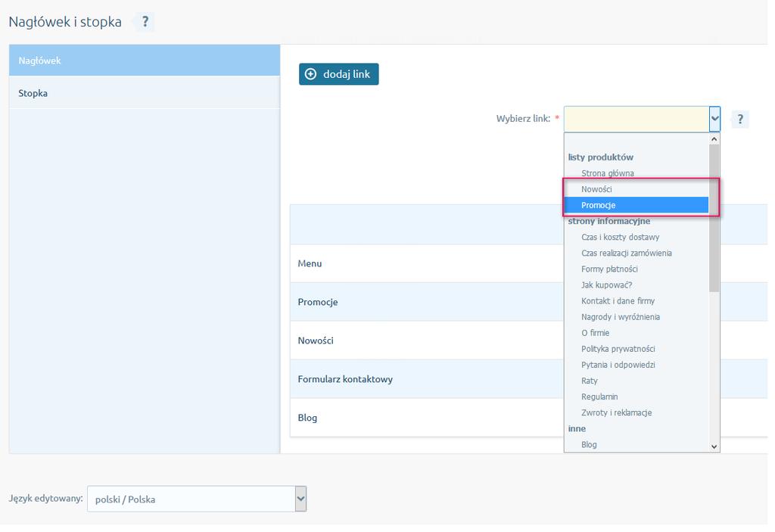Click the dropdown list scroll up arrow
Viewport: 775px width, 532px height.
tap(714, 139)
